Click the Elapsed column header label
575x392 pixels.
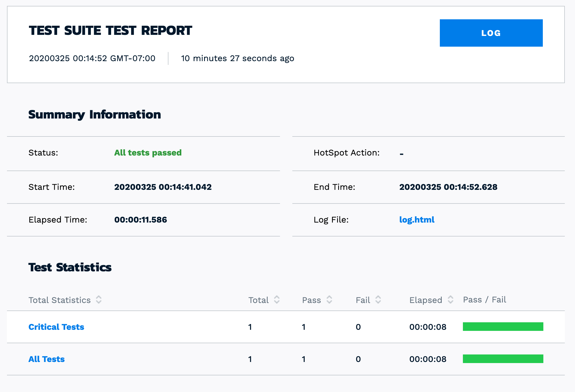pyautogui.click(x=426, y=300)
